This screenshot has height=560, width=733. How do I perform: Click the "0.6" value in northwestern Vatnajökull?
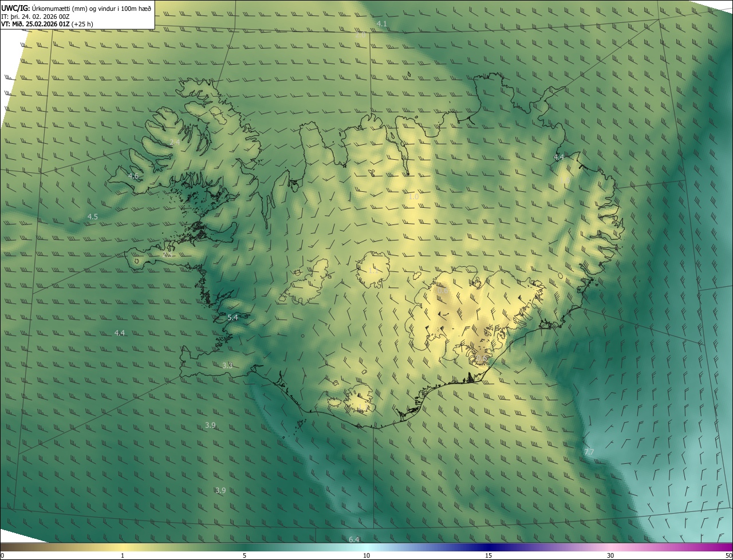pyautogui.click(x=443, y=291)
